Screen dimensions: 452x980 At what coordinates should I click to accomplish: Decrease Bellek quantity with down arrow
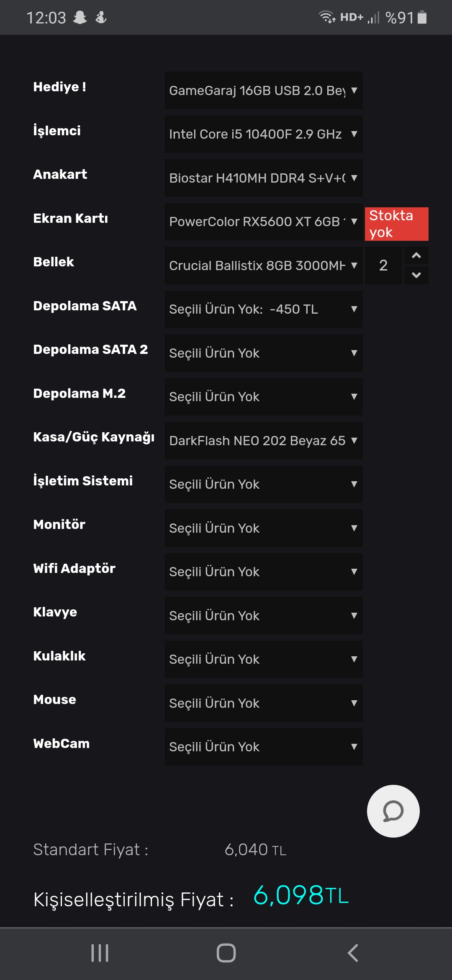coord(416,275)
